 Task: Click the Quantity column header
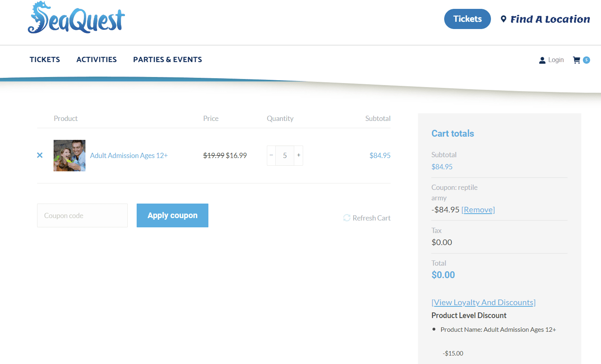(x=280, y=119)
